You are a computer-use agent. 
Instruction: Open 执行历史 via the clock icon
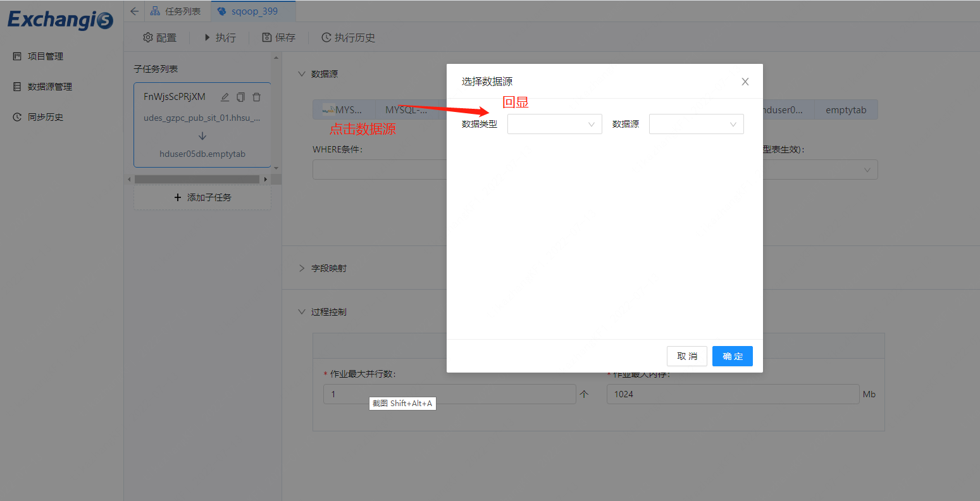point(325,37)
